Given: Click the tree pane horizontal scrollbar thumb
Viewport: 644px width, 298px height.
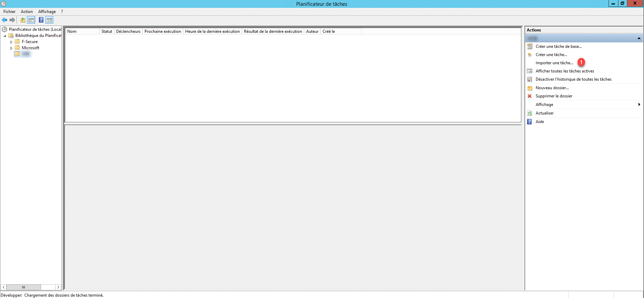Looking at the screenshot, I should (x=24, y=287).
